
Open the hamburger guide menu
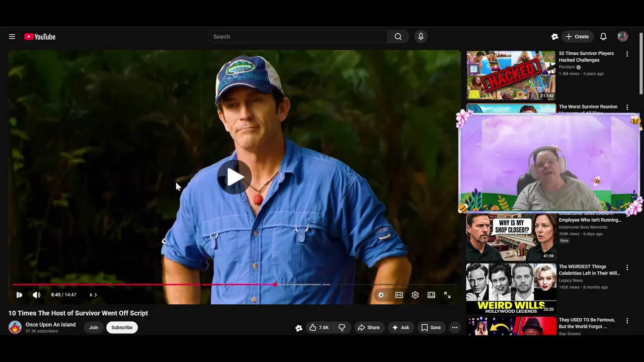[x=12, y=37]
